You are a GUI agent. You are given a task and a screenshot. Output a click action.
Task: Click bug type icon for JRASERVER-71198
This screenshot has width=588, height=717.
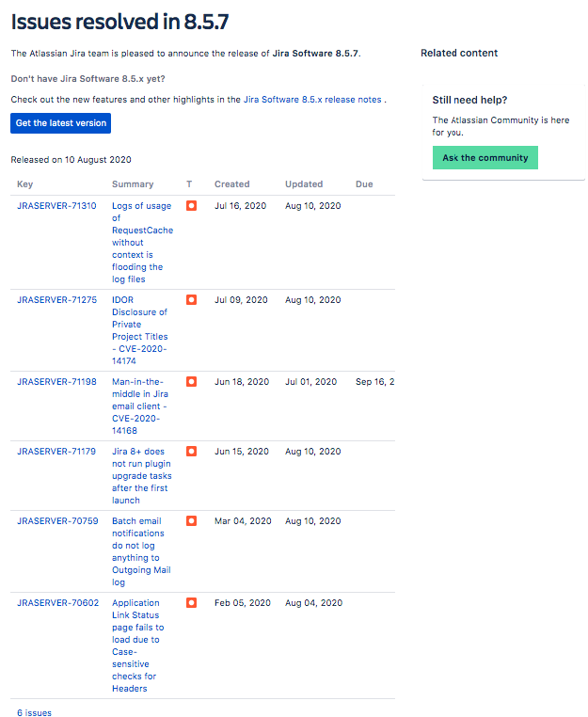pyautogui.click(x=191, y=381)
